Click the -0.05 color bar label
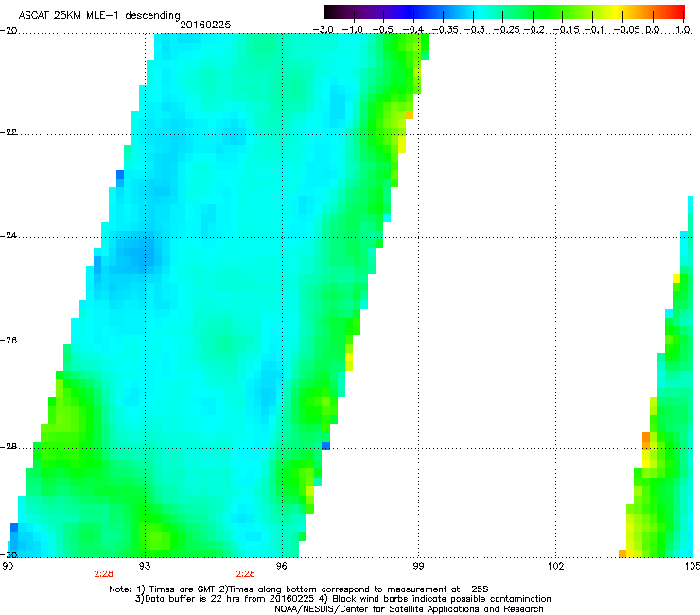Image resolution: width=700 pixels, height=615 pixels. [627, 30]
